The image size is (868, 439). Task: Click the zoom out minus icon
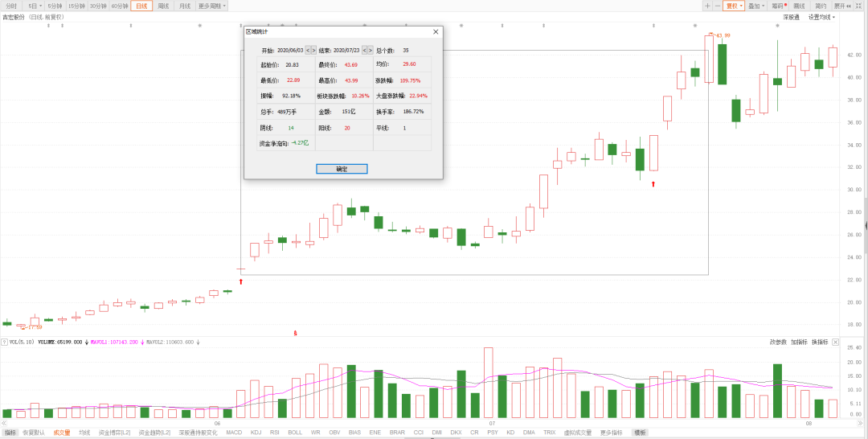coord(717,6)
